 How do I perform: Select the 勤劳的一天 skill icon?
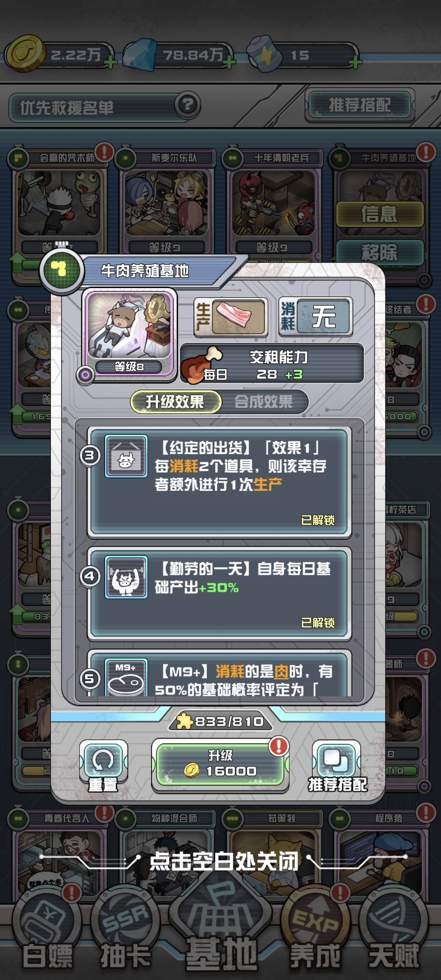pos(126,577)
